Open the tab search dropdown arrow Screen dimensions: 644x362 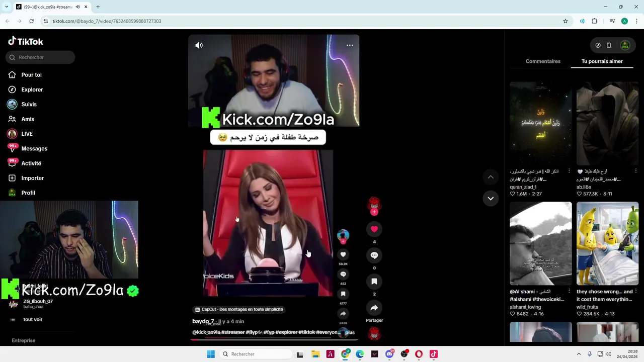click(x=6, y=7)
